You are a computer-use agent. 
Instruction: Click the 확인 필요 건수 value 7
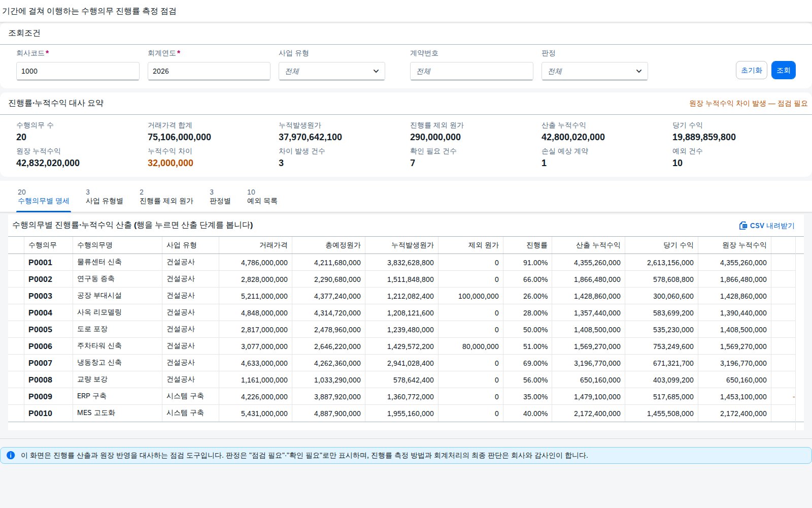[x=413, y=163]
